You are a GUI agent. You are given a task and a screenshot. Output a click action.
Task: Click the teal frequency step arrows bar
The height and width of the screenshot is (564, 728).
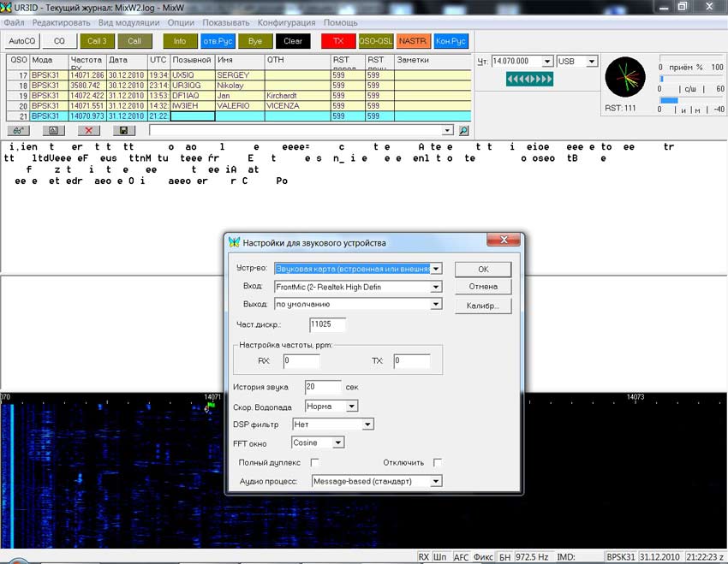click(x=529, y=79)
